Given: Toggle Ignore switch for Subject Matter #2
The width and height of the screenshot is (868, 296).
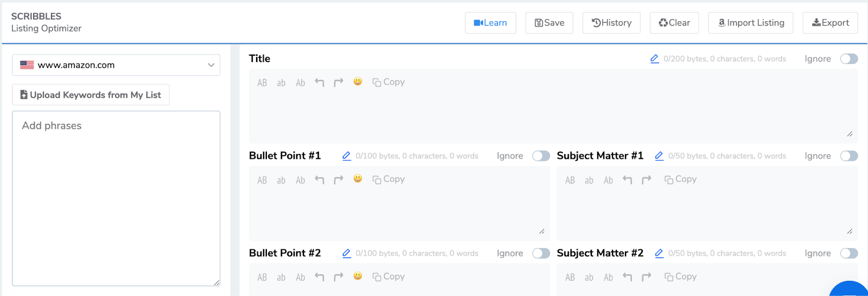Looking at the screenshot, I should [x=849, y=253].
